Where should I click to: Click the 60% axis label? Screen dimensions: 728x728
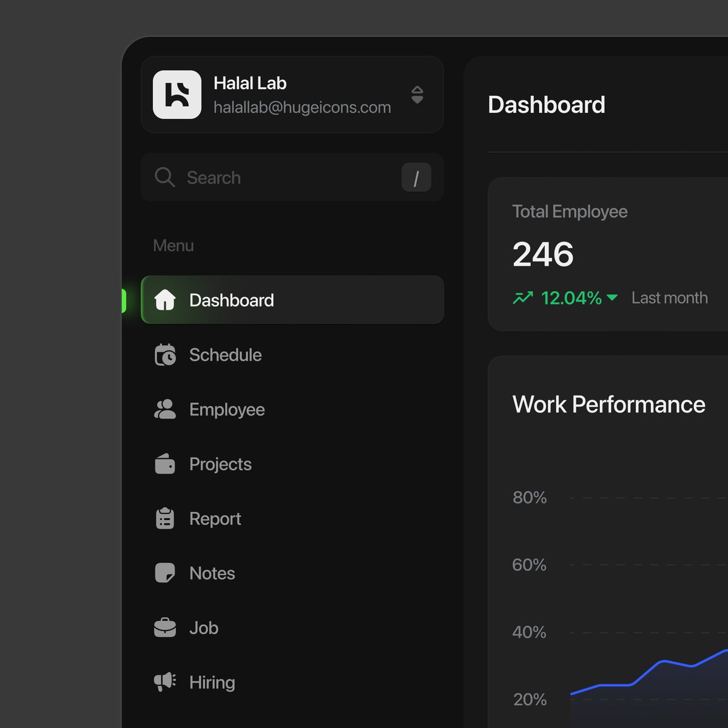(530, 565)
